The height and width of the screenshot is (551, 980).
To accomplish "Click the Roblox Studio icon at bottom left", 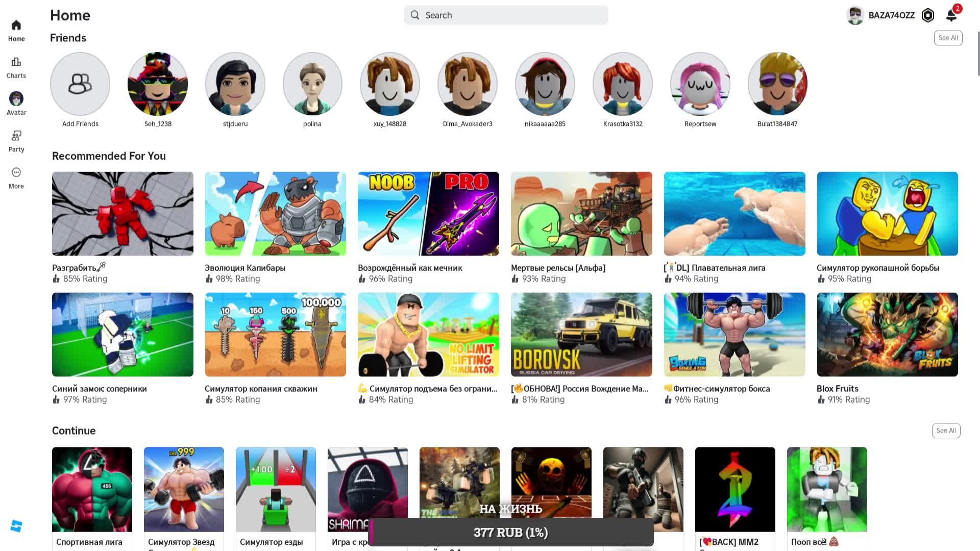I will pos(16,526).
